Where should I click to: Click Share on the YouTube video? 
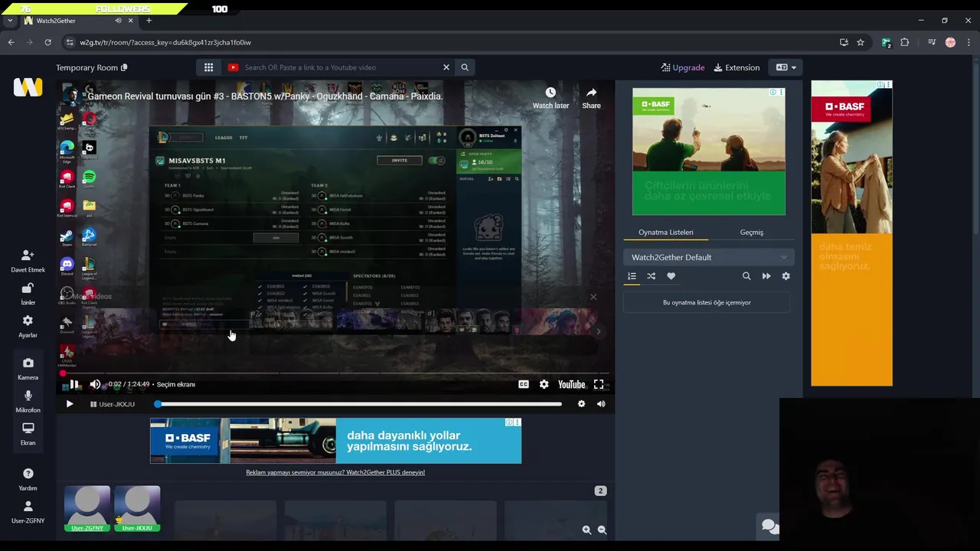pos(591,98)
